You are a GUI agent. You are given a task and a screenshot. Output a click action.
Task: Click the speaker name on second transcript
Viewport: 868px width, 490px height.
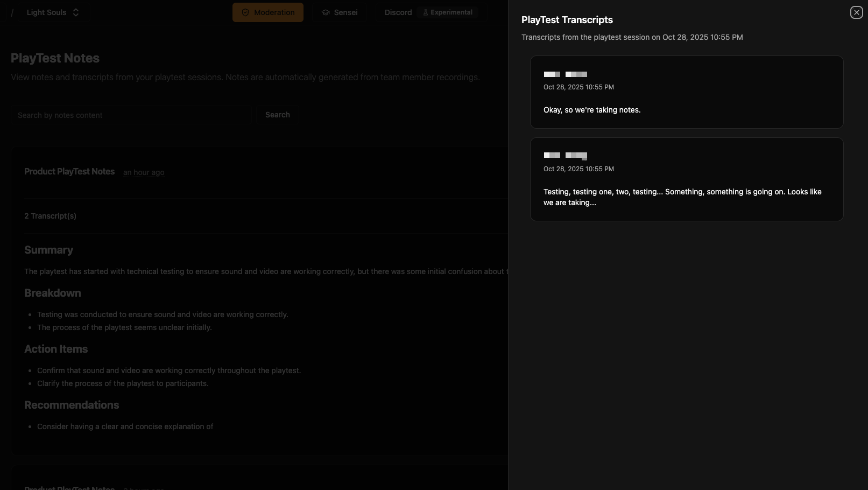565,156
